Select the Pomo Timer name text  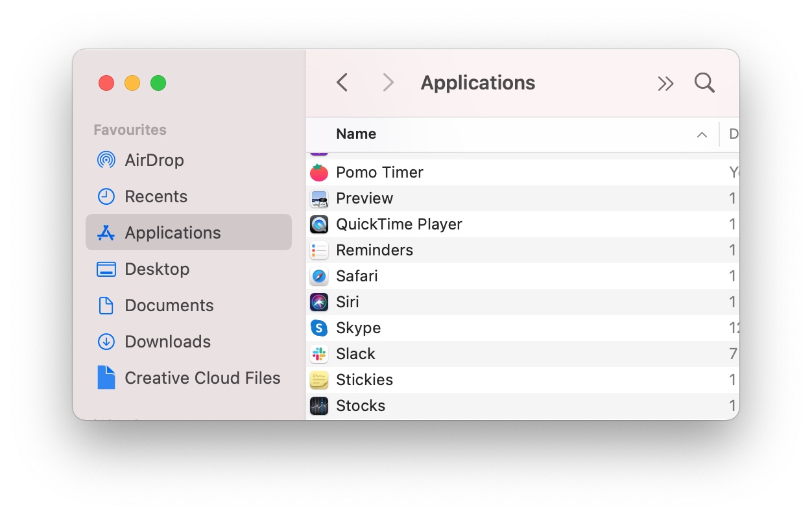(379, 172)
